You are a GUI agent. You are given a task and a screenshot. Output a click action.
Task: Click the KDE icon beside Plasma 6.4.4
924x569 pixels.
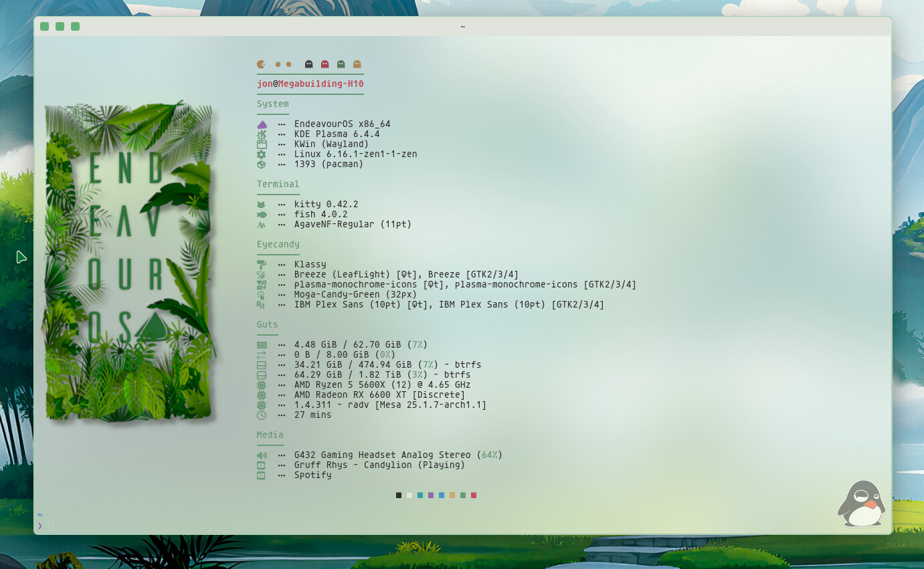pyautogui.click(x=262, y=134)
